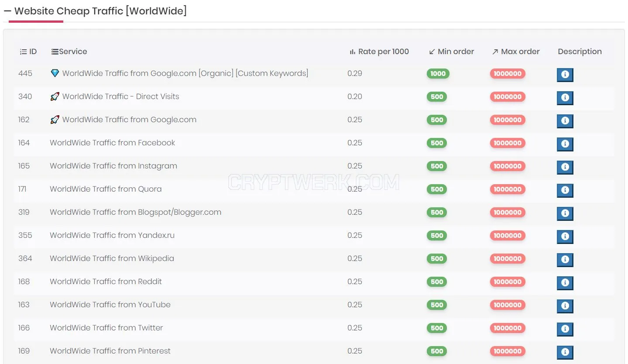Viewport: 628px width, 364px height.
Task: Select 'WorldWide Traffic from Twitter' service name
Action: [106, 328]
